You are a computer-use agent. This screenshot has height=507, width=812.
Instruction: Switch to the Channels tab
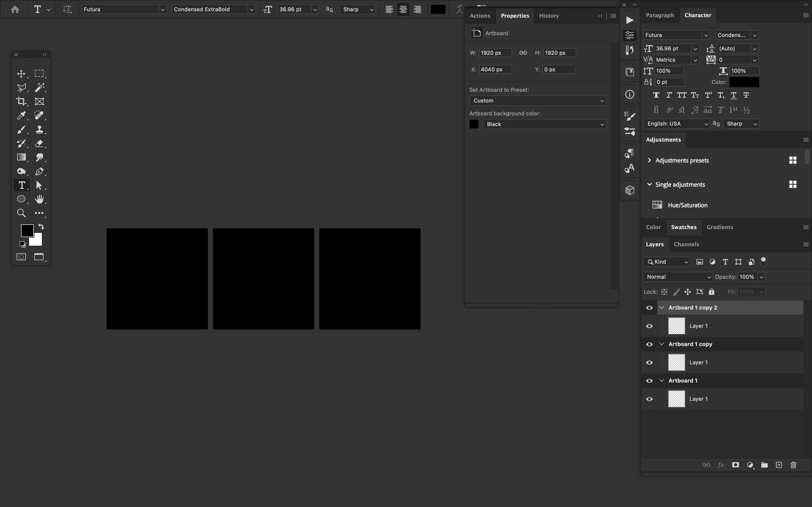tap(686, 244)
